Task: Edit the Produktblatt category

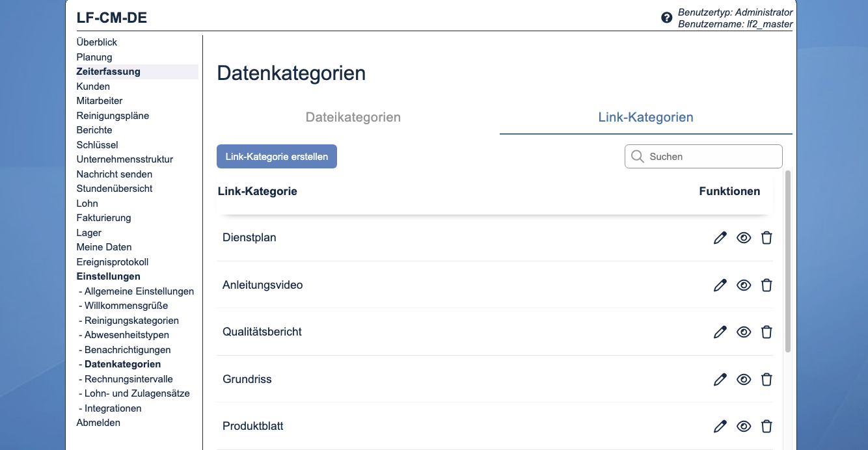Action: pos(720,426)
